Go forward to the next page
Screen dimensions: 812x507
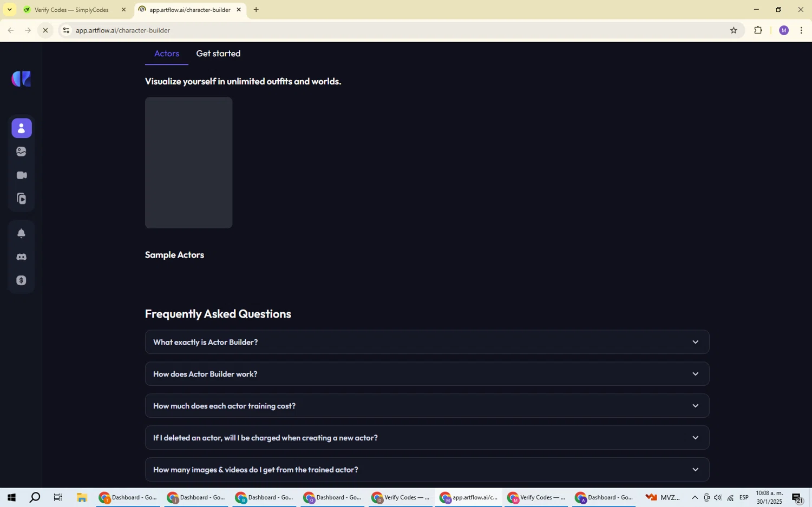(x=28, y=30)
